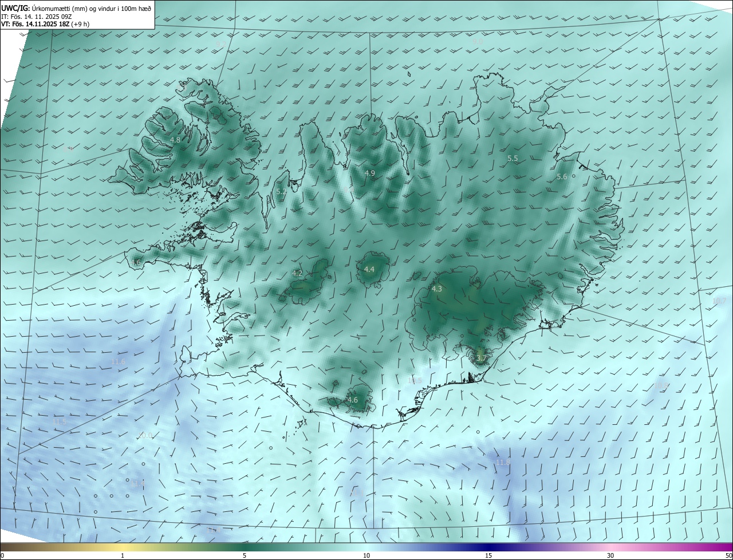The height and width of the screenshot is (560, 733).
Task: Click the colour scale tick label 5
Action: pyautogui.click(x=245, y=555)
